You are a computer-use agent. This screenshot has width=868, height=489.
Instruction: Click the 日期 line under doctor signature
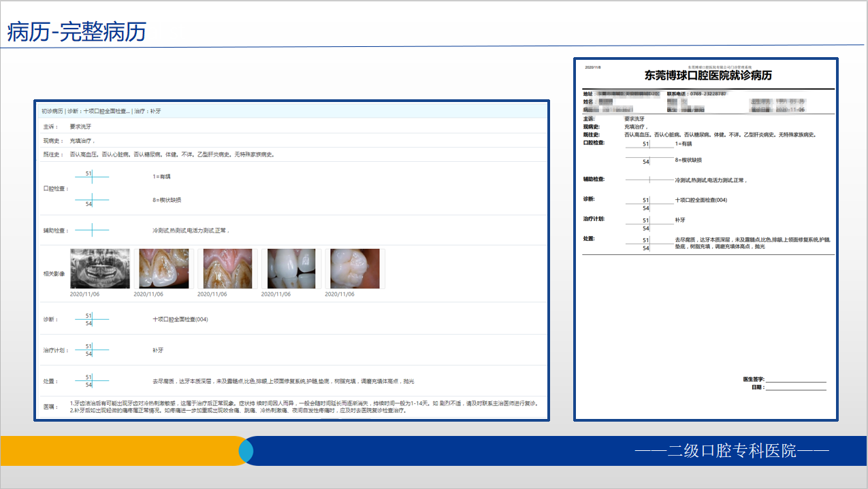click(795, 388)
